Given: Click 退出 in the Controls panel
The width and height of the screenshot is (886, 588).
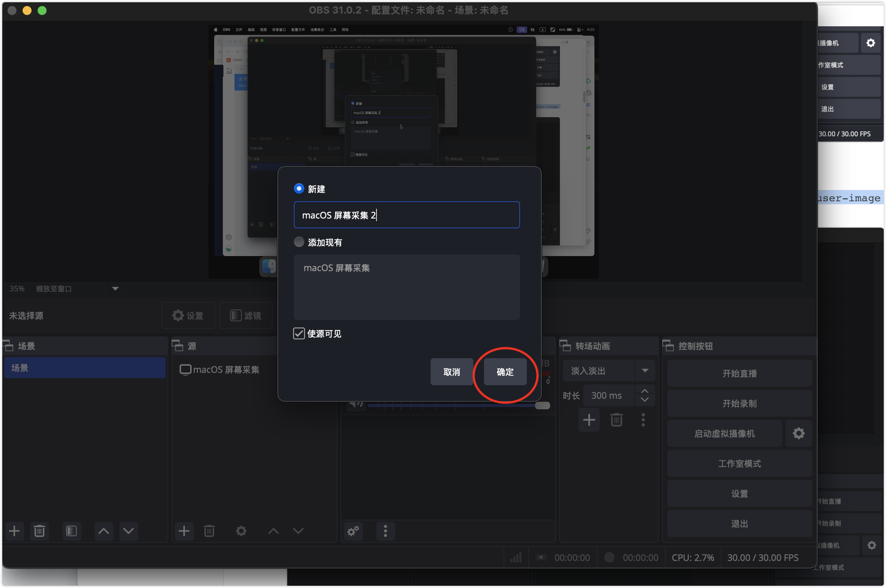Looking at the screenshot, I should (x=739, y=524).
